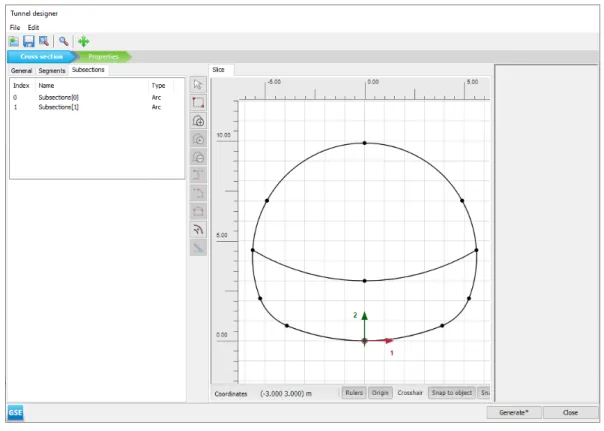
Task: Switch to the General tab
Action: 21,70
